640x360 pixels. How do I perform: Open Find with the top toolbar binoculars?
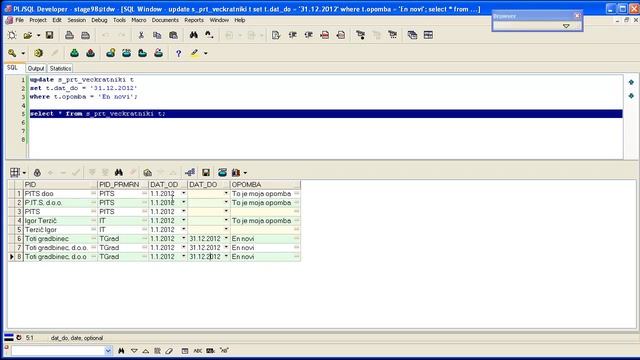(x=193, y=35)
